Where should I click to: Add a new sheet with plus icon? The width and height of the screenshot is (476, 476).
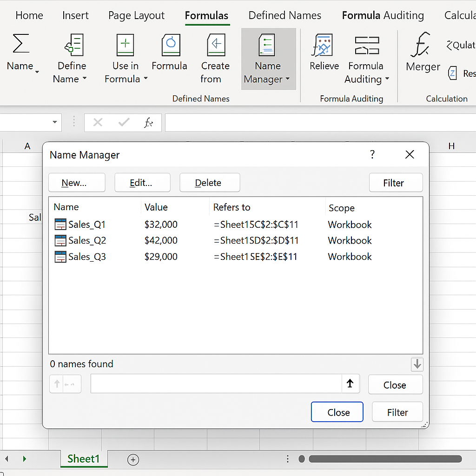(133, 460)
